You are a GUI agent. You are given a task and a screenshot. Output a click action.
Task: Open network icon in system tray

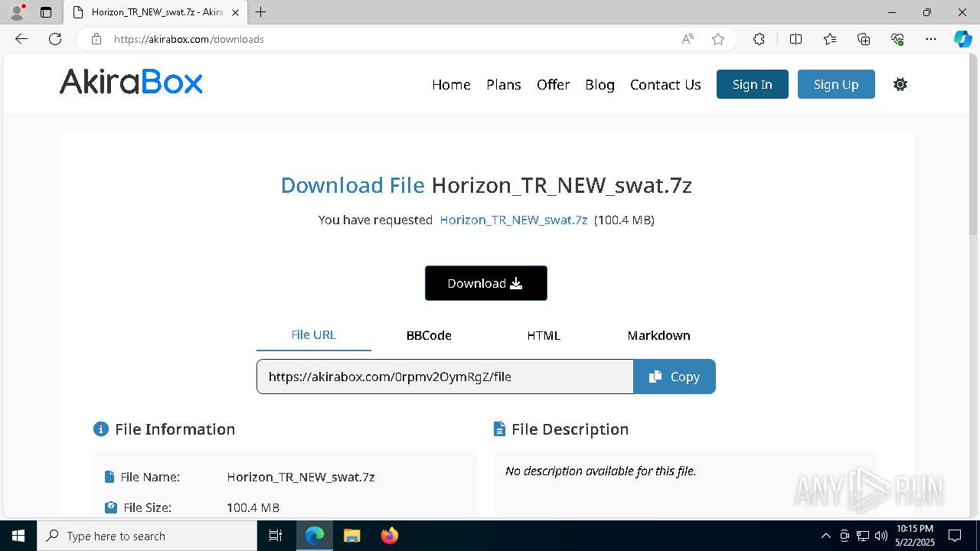(x=863, y=536)
